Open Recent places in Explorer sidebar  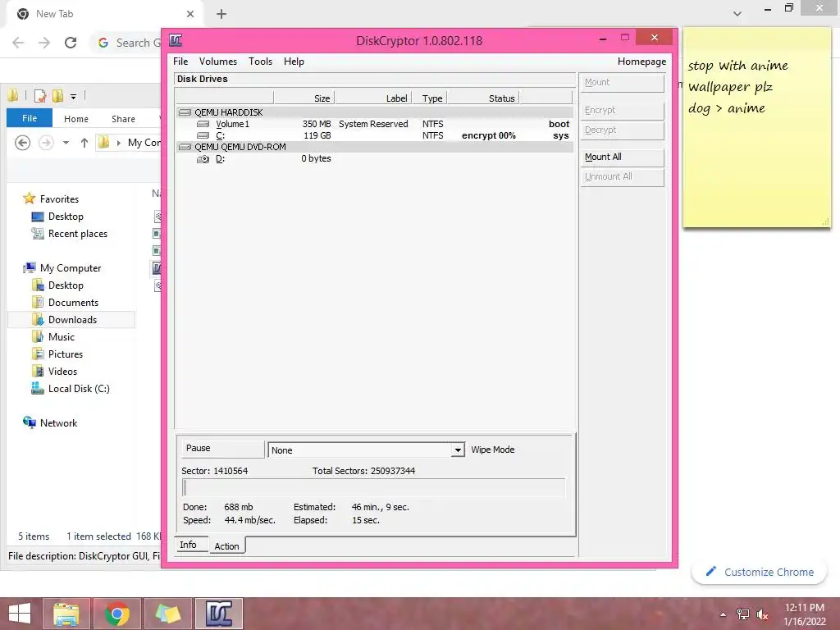(78, 234)
